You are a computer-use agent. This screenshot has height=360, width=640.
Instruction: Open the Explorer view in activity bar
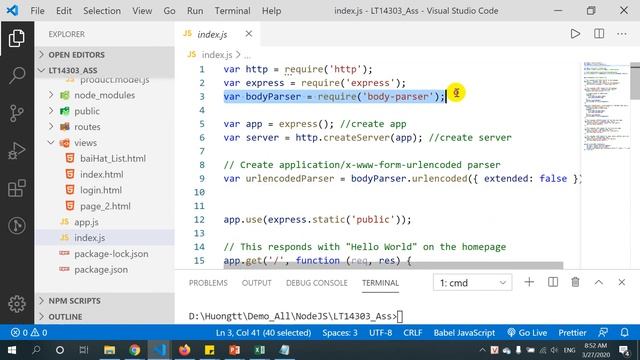(17, 38)
